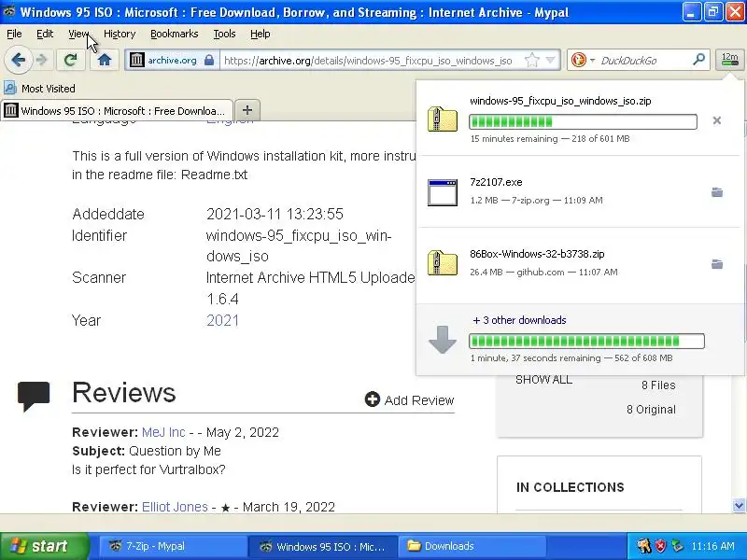Image resolution: width=747 pixels, height=560 pixels.
Task: Click the archive.org site identity icon
Action: point(137,60)
